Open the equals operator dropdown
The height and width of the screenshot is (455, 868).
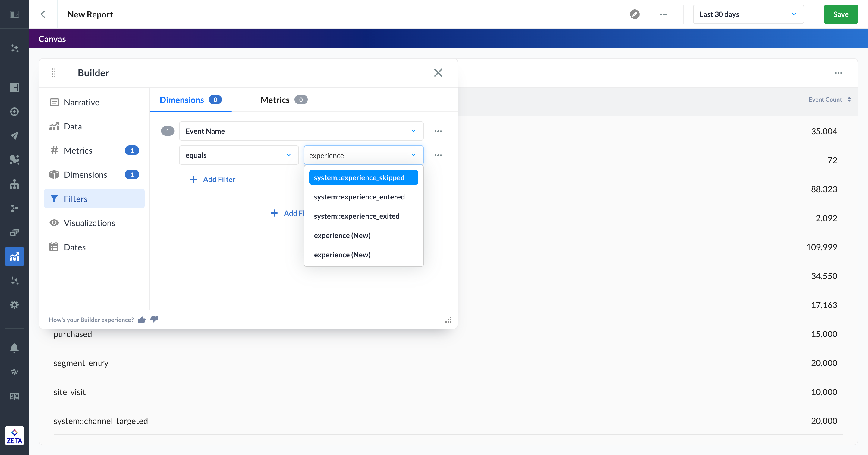click(x=239, y=155)
